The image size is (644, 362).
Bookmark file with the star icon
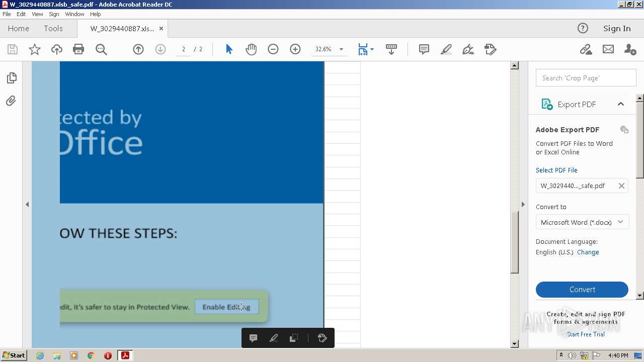[x=35, y=49]
